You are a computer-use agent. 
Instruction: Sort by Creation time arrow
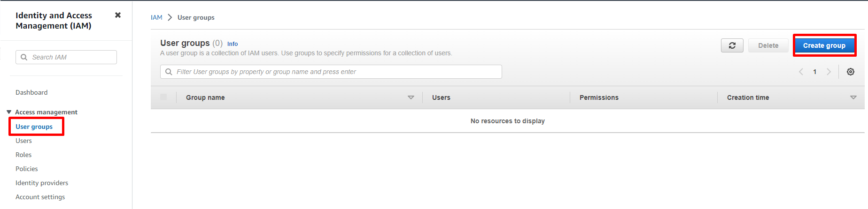[853, 97]
